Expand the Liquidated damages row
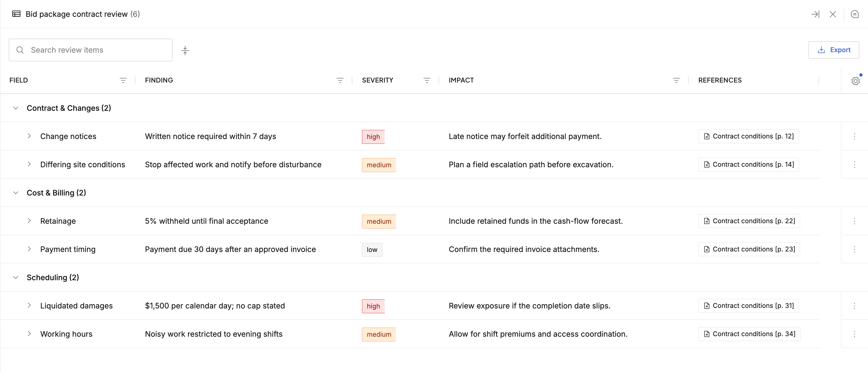Viewport: 868px width, 372px height. click(x=29, y=305)
